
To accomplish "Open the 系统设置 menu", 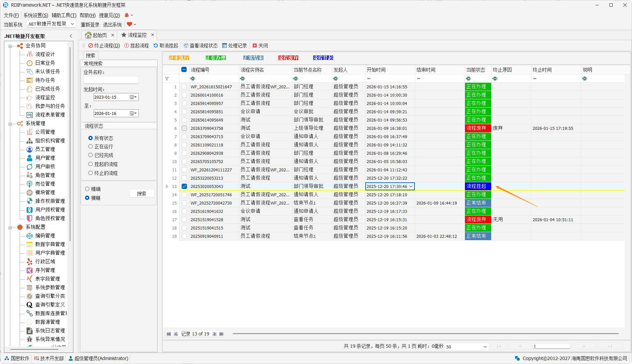I will [x=36, y=15].
